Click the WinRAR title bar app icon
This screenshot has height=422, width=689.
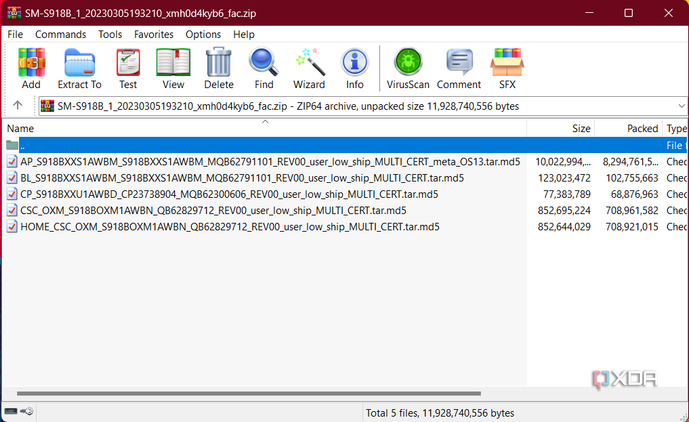[x=14, y=13]
